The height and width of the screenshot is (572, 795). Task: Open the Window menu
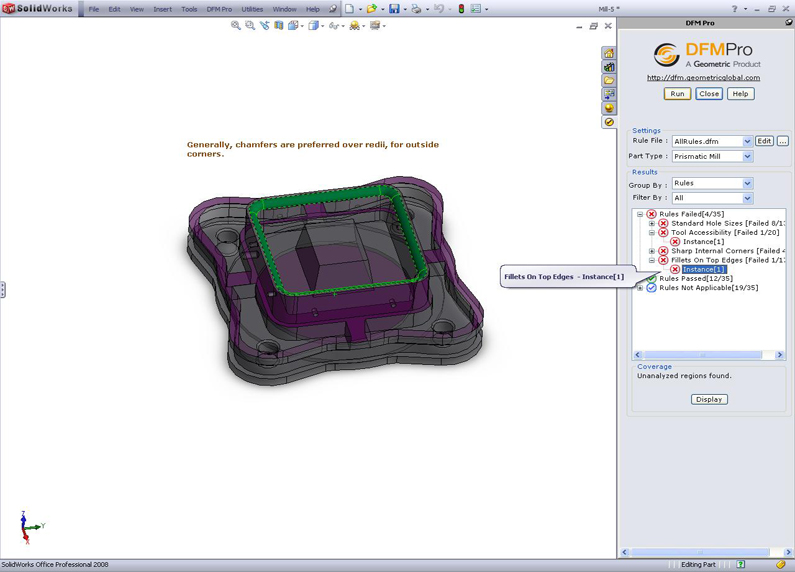[284, 9]
